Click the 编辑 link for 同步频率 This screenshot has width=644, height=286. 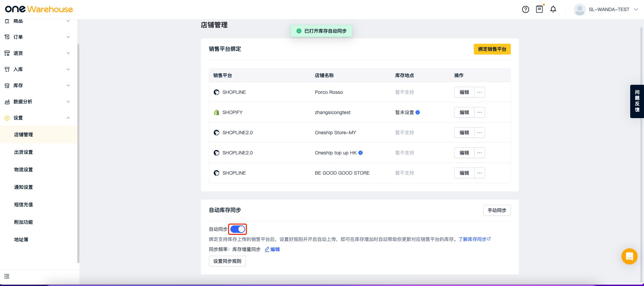275,249
